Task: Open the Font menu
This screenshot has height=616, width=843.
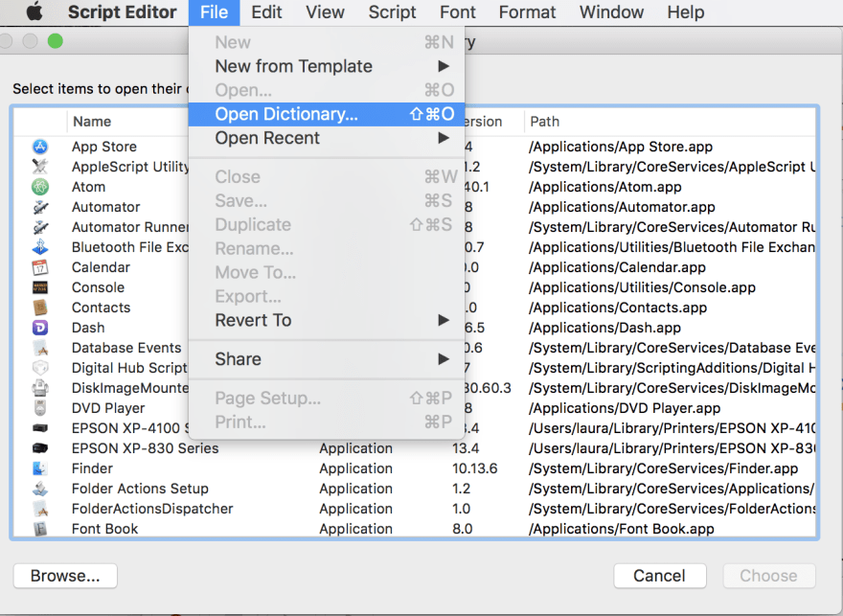Action: point(458,11)
